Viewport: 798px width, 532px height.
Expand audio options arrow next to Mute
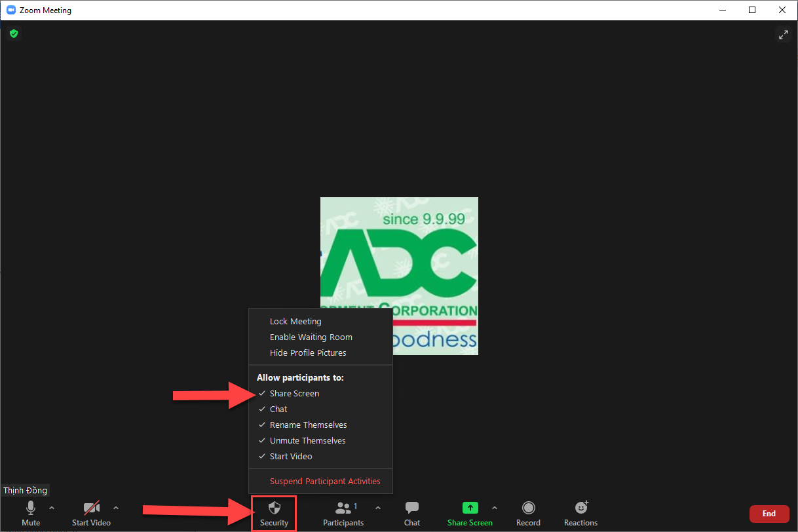52,508
